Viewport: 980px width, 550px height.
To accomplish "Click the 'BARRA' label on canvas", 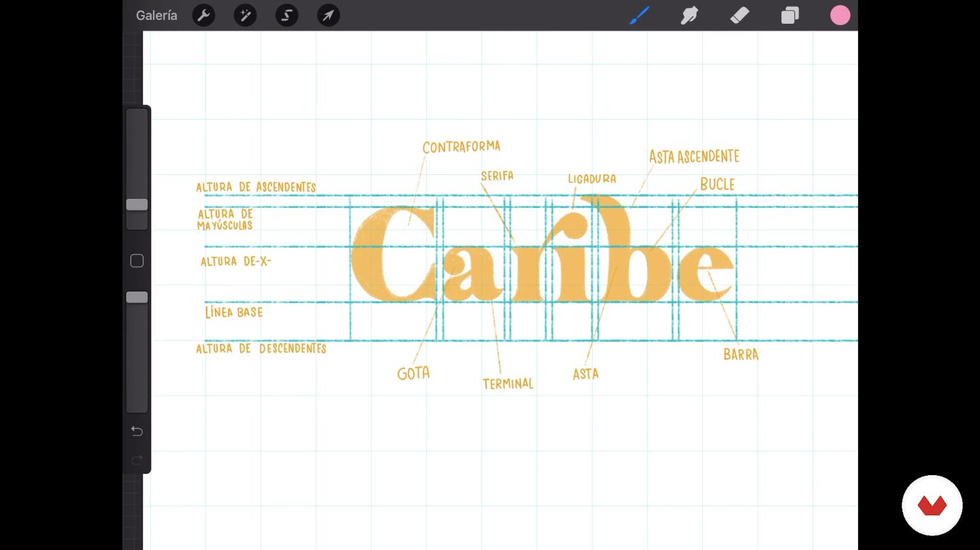I will pos(741,355).
